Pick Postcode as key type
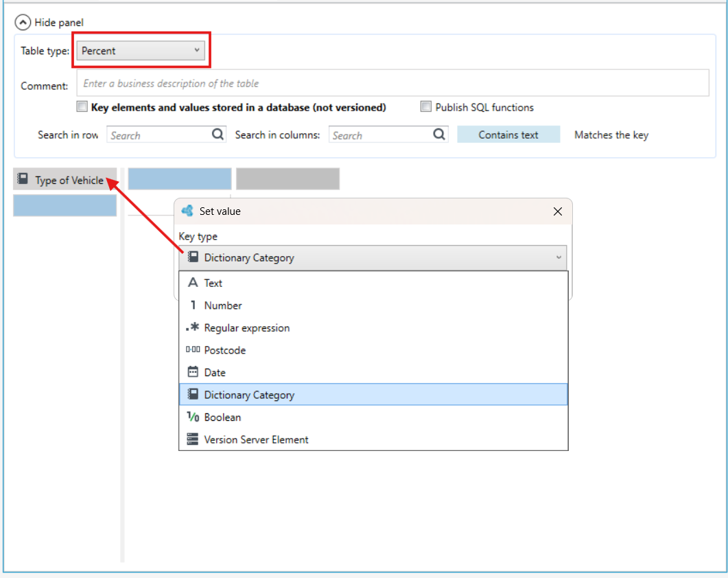Screen dimensions: 728x578 pos(373,350)
